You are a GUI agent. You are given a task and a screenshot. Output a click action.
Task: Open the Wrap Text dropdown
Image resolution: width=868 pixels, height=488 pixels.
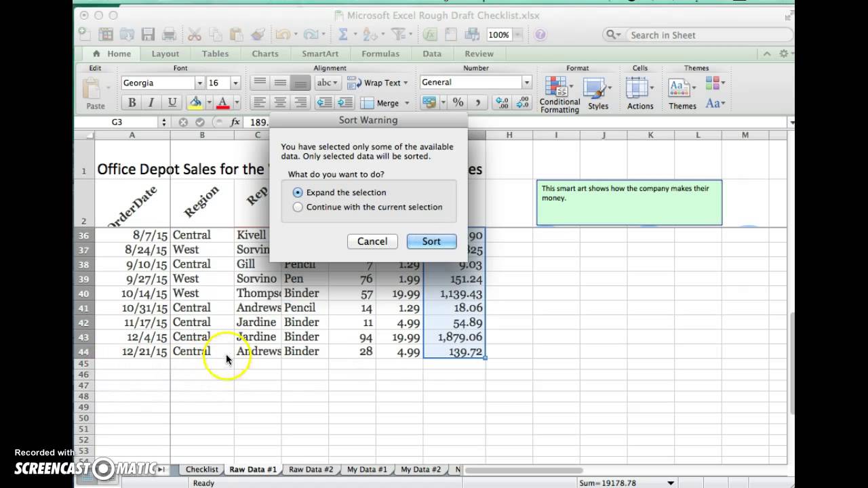pyautogui.click(x=406, y=83)
